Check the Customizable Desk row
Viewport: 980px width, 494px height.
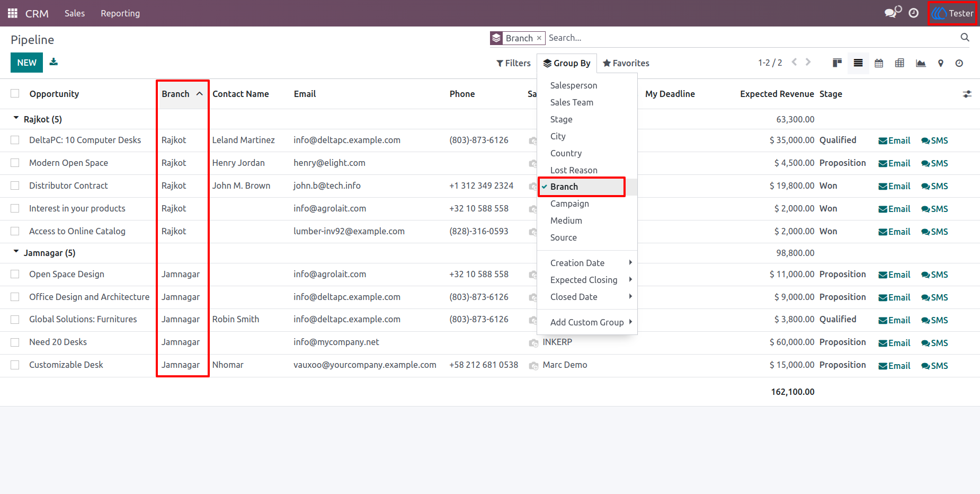pyautogui.click(x=15, y=365)
